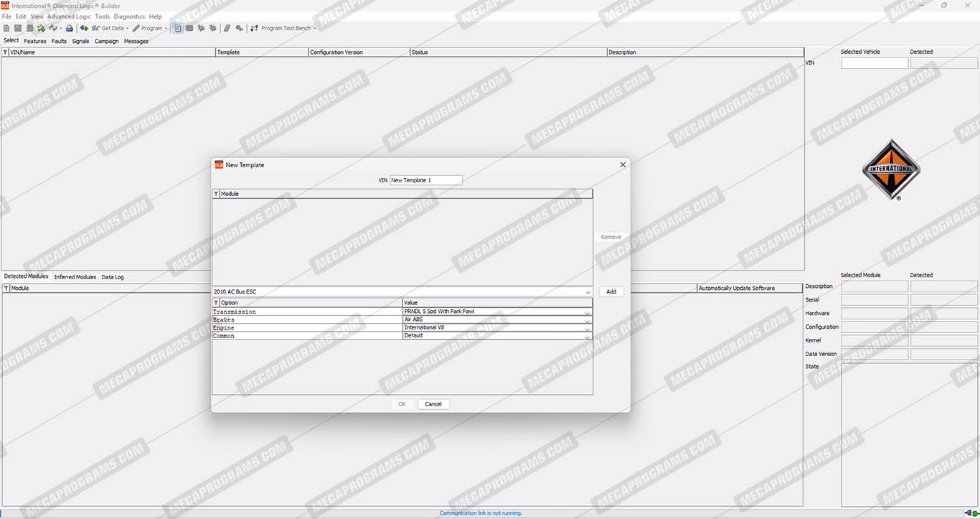Open the Program dropdown arrow
This screenshot has width=980, height=519.
(166, 28)
